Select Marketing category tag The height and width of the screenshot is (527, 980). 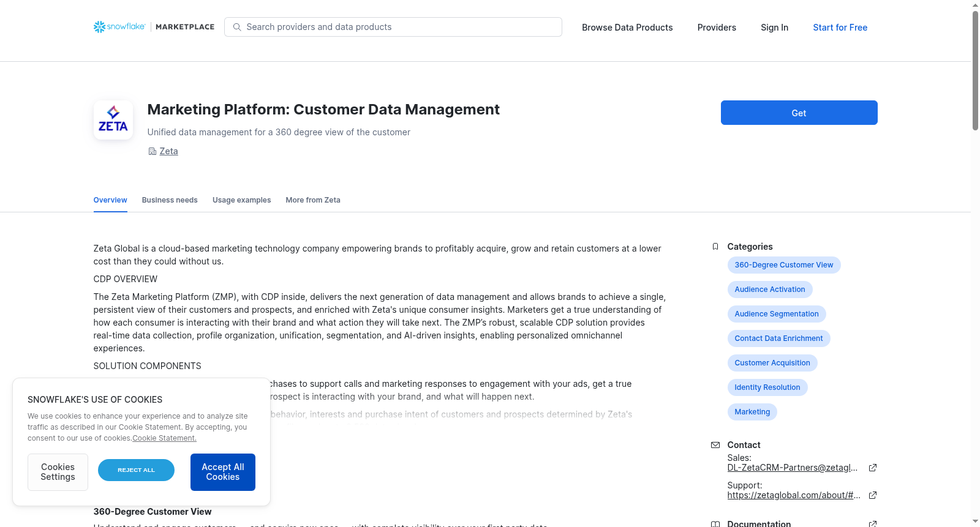coord(752,412)
